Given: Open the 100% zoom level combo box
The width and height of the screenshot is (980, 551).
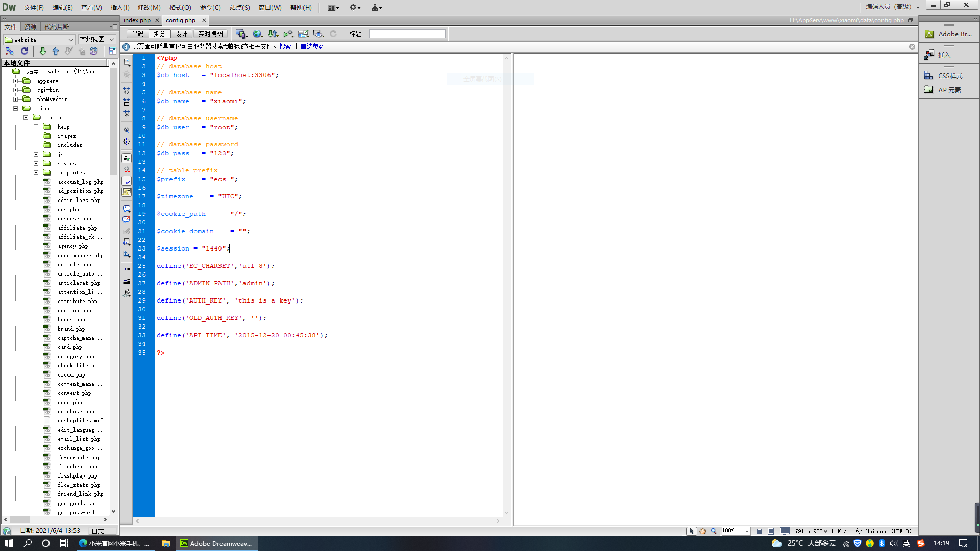Looking at the screenshot, I should point(736,531).
